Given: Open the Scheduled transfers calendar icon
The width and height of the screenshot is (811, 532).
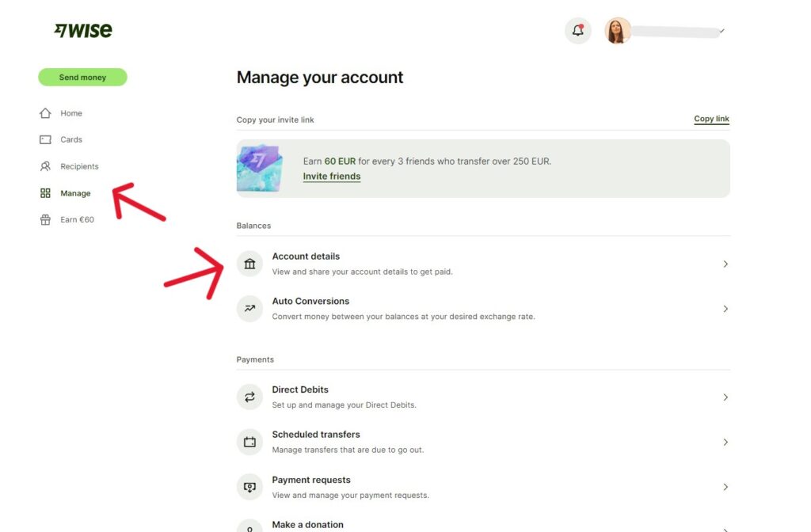Looking at the screenshot, I should tap(249, 441).
